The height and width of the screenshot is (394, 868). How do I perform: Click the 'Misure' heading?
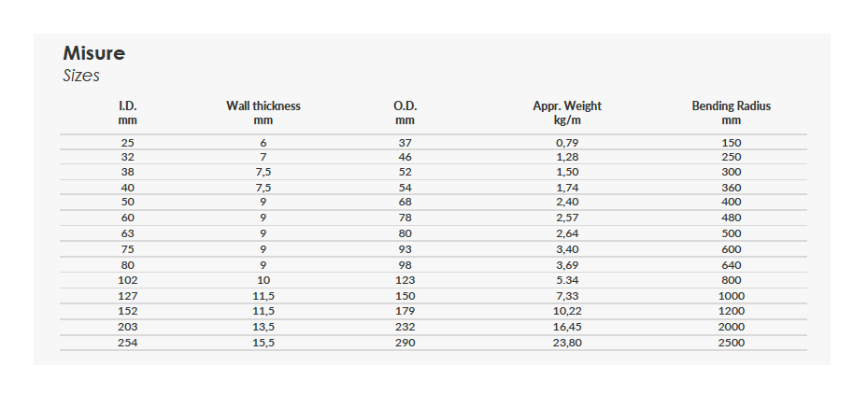click(x=93, y=53)
